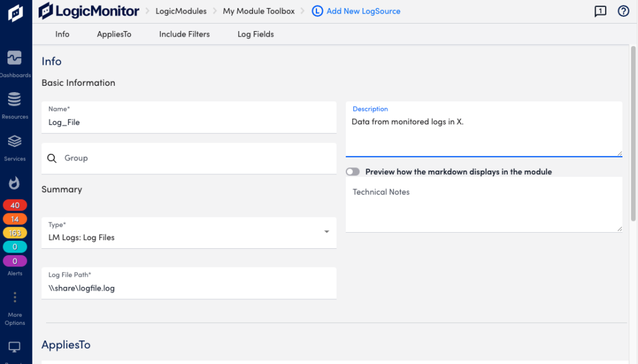Click the teal 0 alerts badge

15,246
